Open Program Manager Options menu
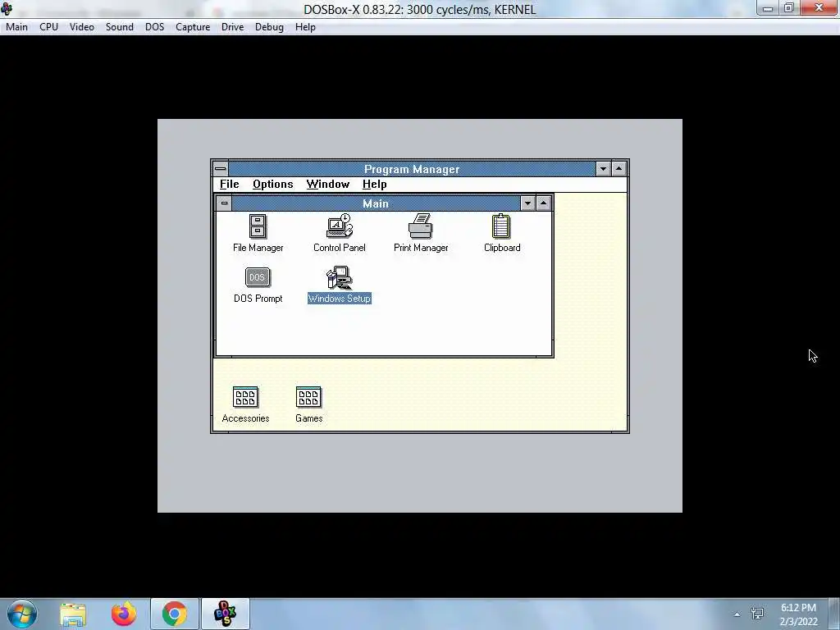This screenshot has height=630, width=840. pos(272,185)
